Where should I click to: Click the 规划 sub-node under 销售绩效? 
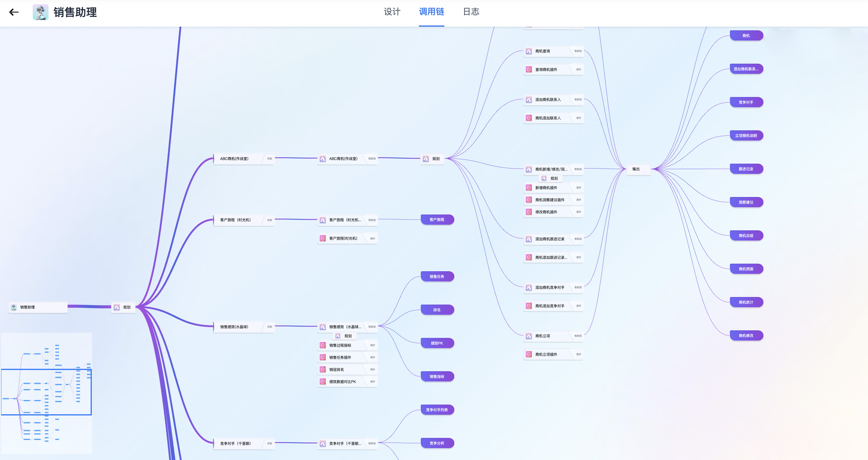(x=344, y=336)
